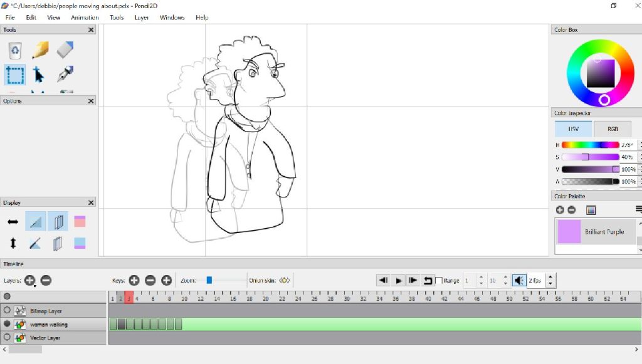The width and height of the screenshot is (642, 364).
Task: Collapse the layers list with the chevron
Action: click(5, 348)
